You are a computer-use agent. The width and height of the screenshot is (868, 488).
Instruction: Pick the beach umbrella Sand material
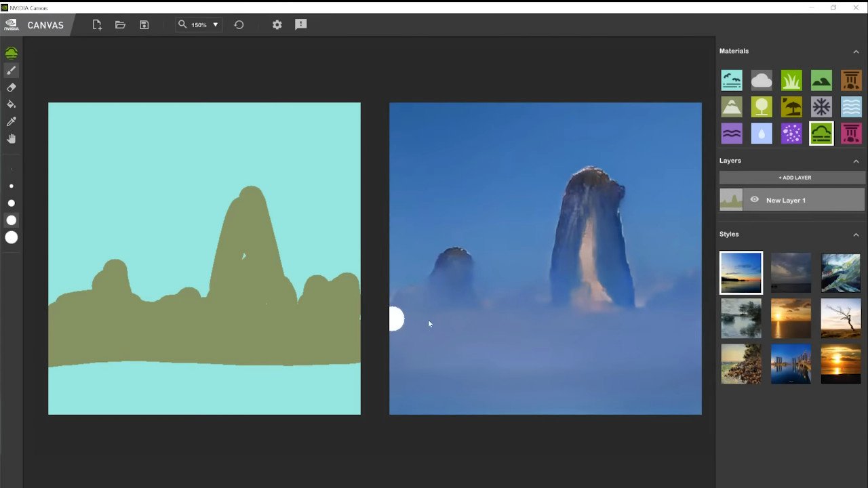[791, 106]
